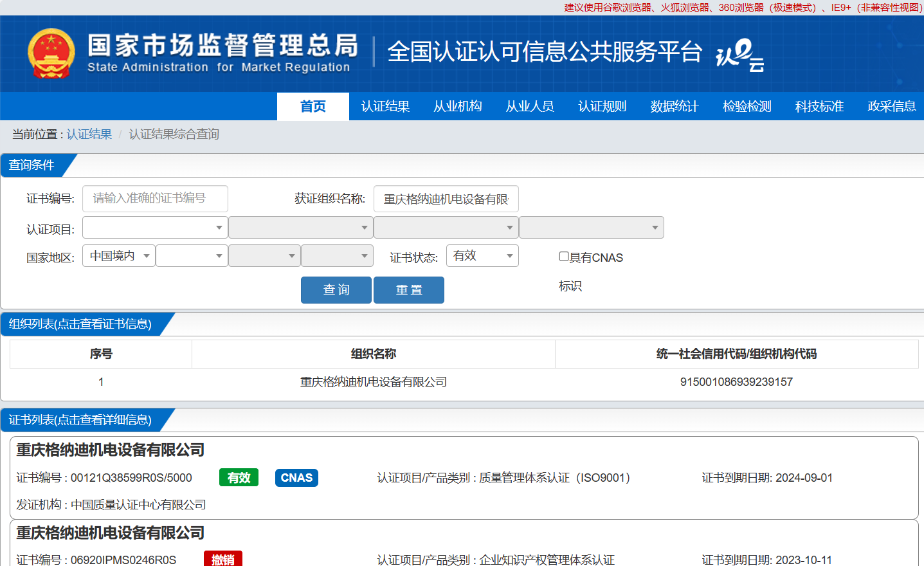
Task: Click 企业知识产权管理体系认证 text
Action: [x=547, y=560]
